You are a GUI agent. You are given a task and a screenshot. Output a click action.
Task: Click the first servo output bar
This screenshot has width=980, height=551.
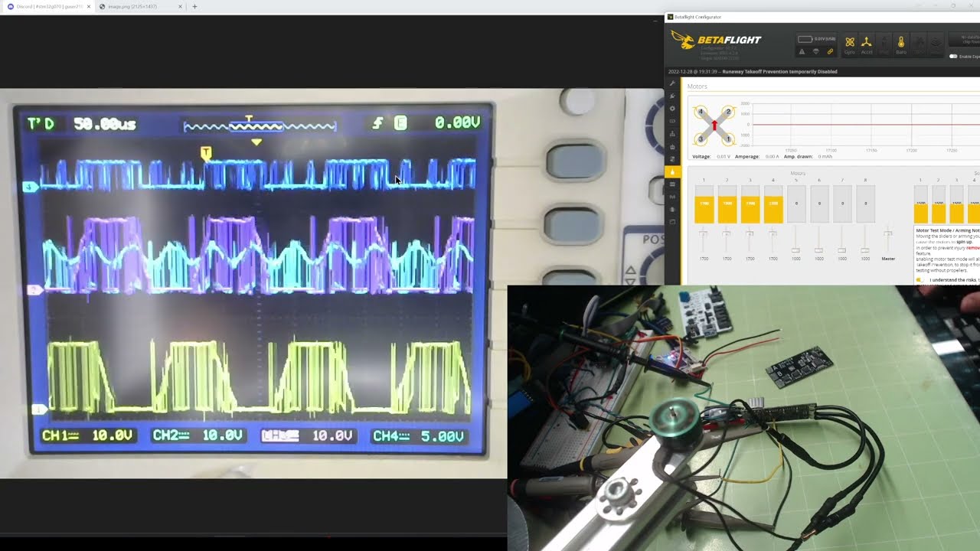(x=920, y=204)
